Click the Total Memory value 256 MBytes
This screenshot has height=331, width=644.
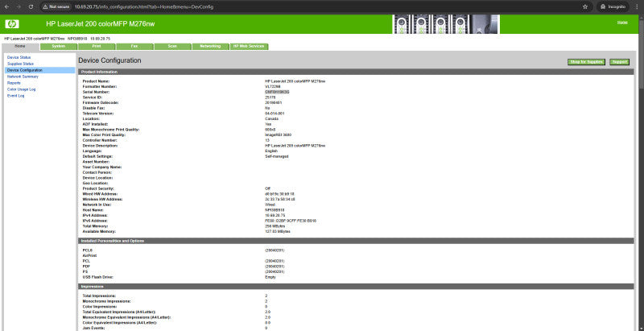pyautogui.click(x=275, y=225)
